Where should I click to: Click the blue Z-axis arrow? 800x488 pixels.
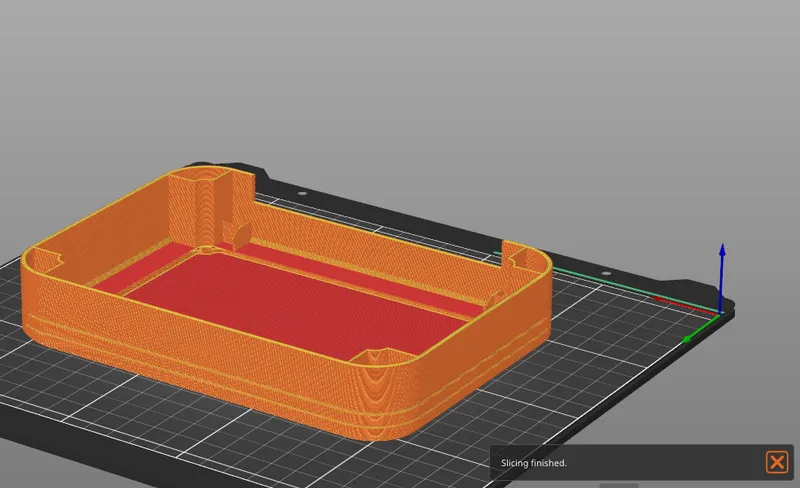coord(722,278)
